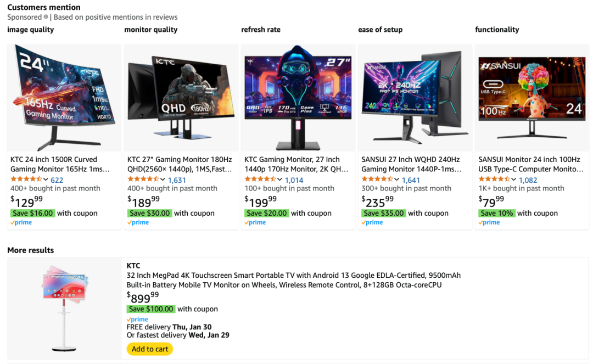Open KTC 27" Gaming Monitor 180Hz title
The image size is (593, 364).
180,164
